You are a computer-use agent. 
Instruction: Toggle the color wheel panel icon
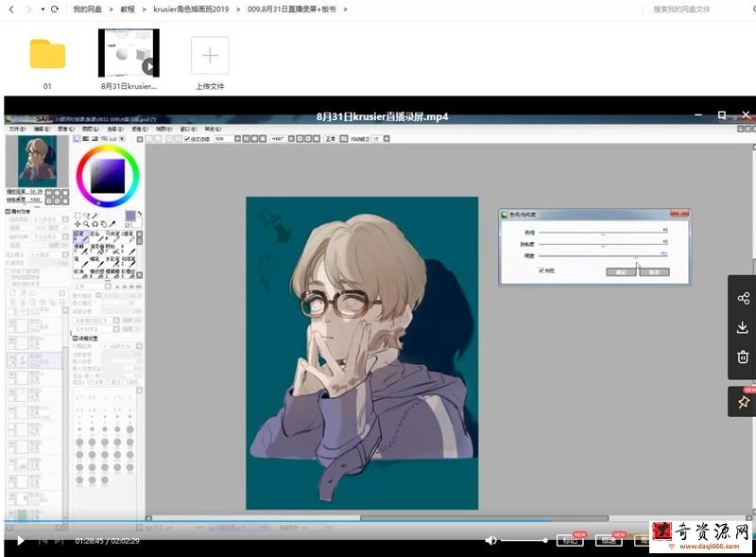click(77, 138)
